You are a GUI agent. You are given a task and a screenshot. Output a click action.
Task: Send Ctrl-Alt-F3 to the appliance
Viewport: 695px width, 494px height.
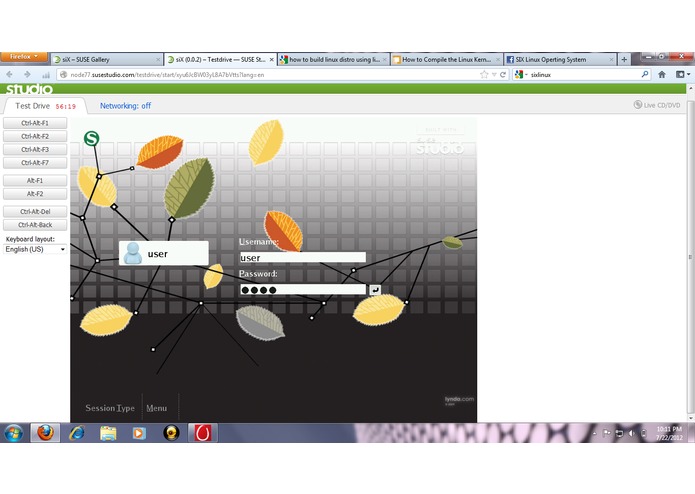click(x=35, y=149)
